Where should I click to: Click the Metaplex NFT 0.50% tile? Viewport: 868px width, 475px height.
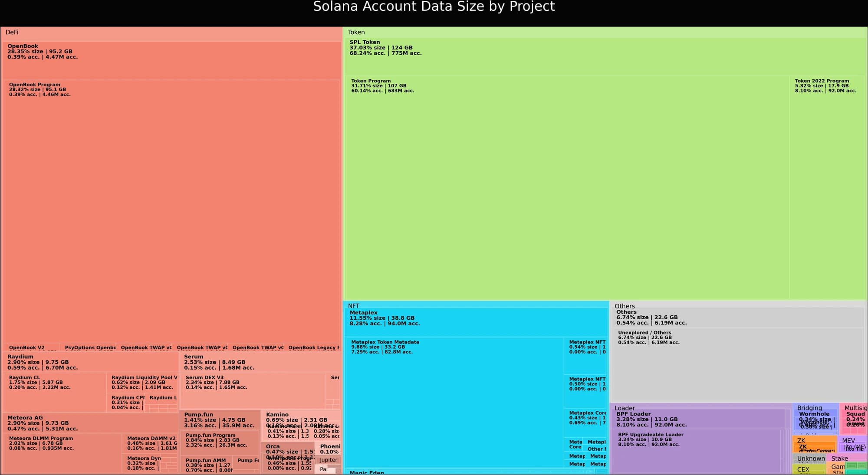(x=585, y=391)
